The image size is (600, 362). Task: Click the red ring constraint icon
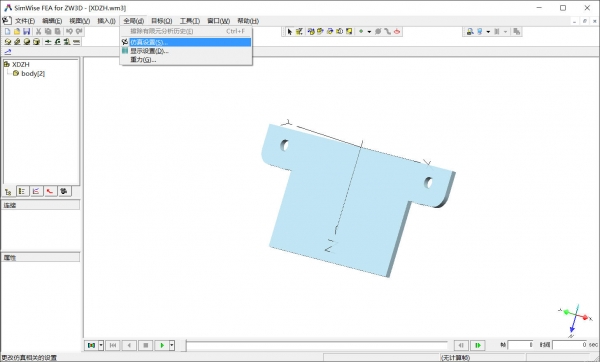(397, 31)
